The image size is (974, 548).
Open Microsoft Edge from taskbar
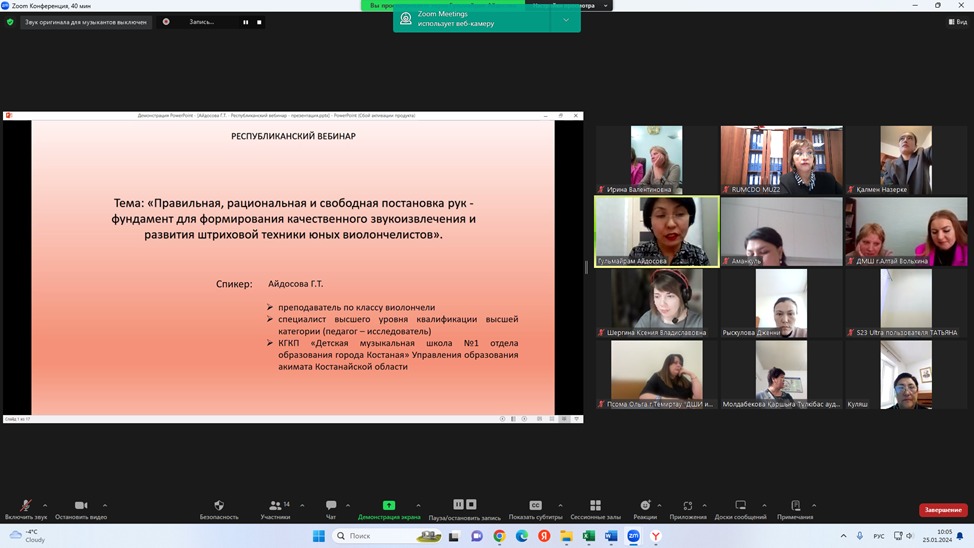click(x=522, y=536)
